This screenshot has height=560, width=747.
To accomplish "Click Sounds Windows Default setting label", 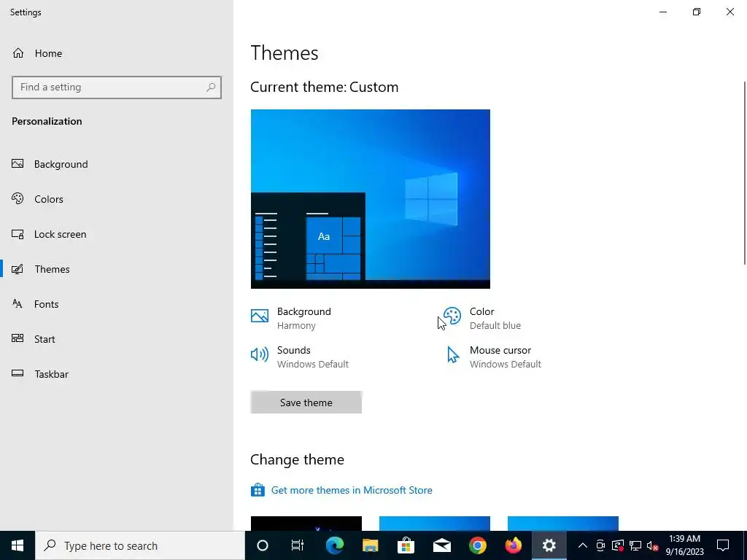I will [x=312, y=357].
